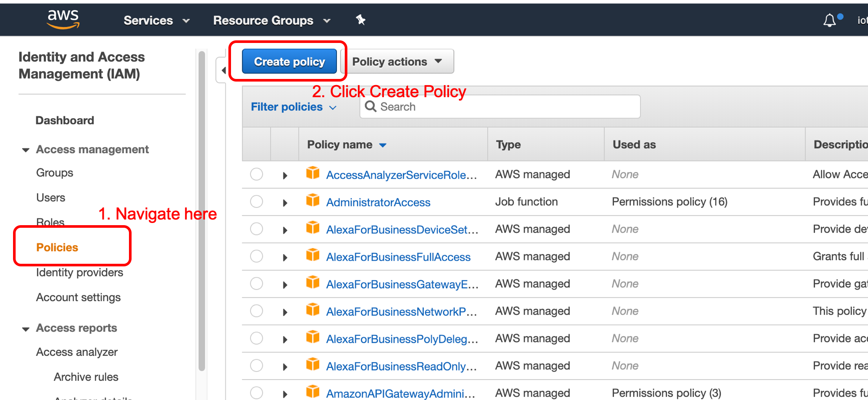Click the Job function type cell
This screenshot has width=868, height=400.
pyautogui.click(x=526, y=202)
